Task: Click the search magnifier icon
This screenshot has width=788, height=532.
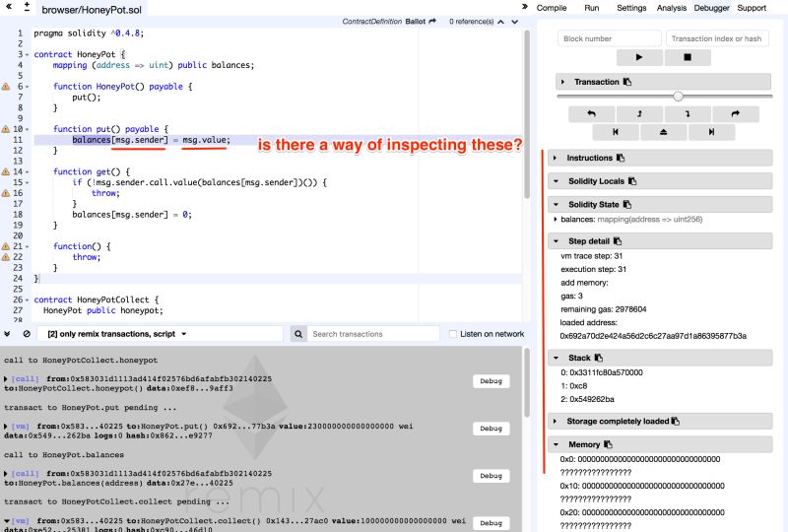Action: tap(298, 334)
